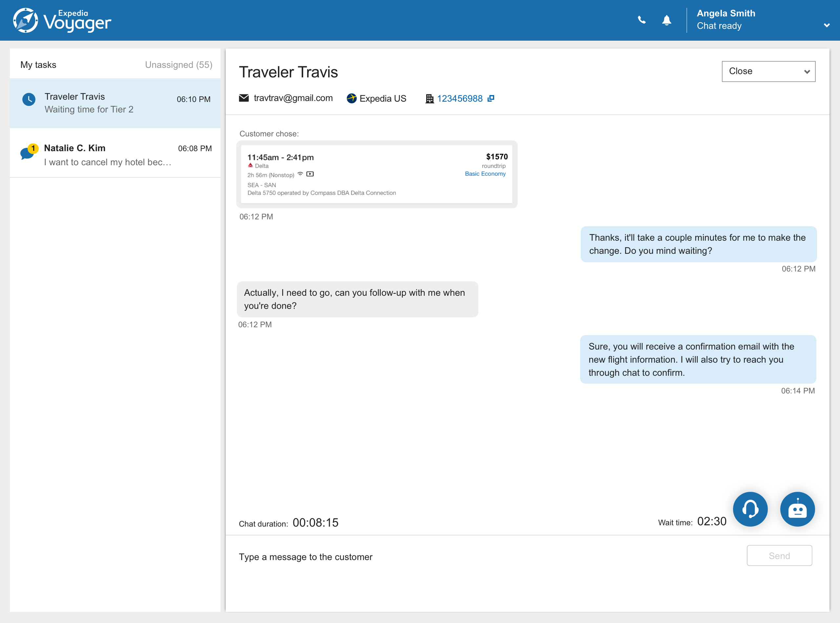Screen dimensions: 840x623
Task: Click the robot chatbot button
Action: click(797, 509)
